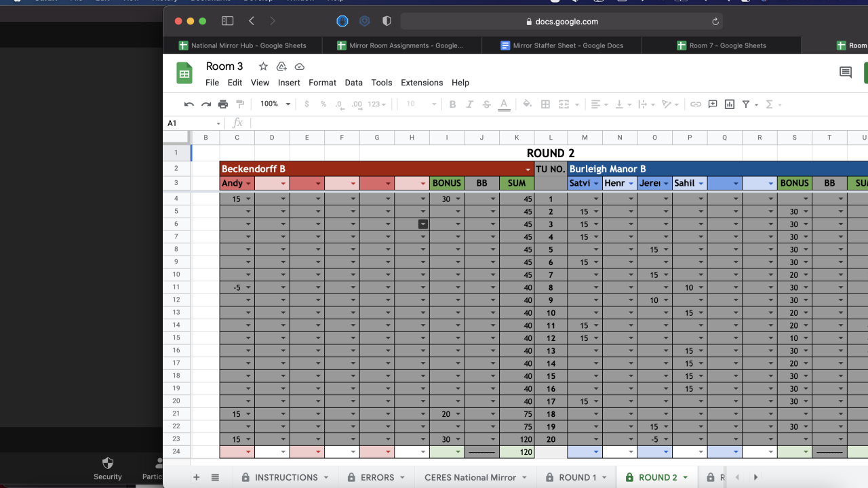Open vertical align options
The image size is (868, 488).
tap(623, 104)
